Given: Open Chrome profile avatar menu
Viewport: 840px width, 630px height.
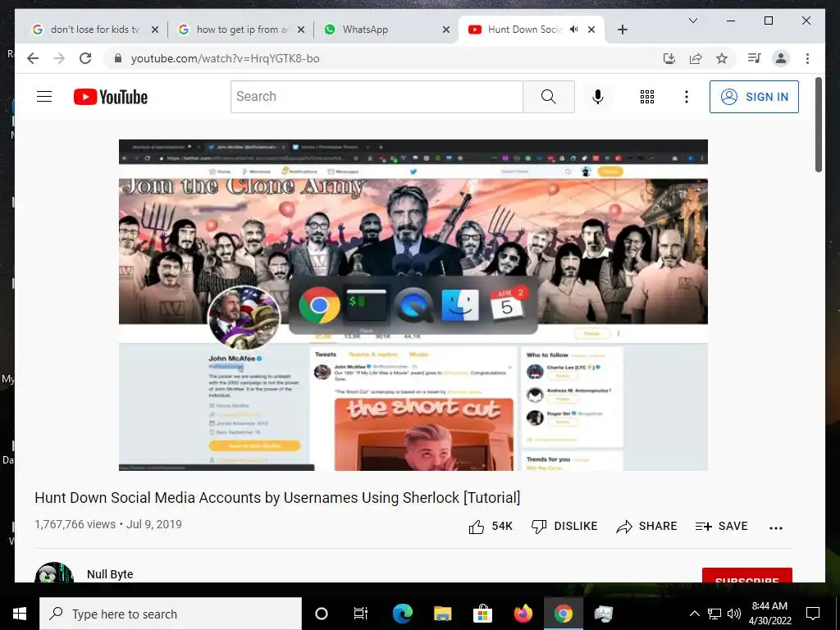Looking at the screenshot, I should coord(781,58).
